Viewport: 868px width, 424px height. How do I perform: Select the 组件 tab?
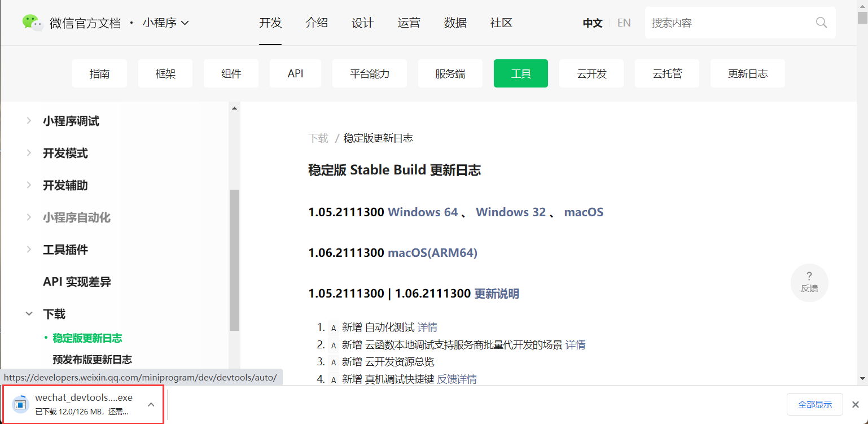point(231,73)
